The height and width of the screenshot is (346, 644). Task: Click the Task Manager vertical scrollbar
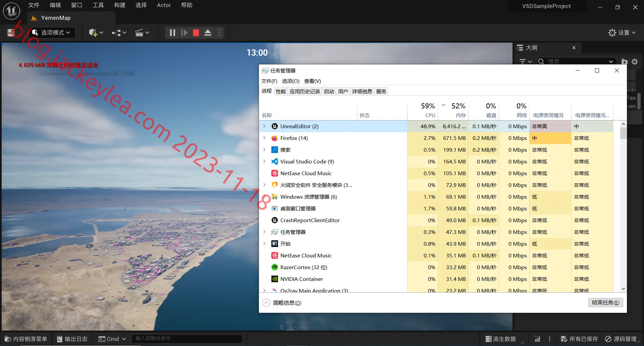click(623, 206)
